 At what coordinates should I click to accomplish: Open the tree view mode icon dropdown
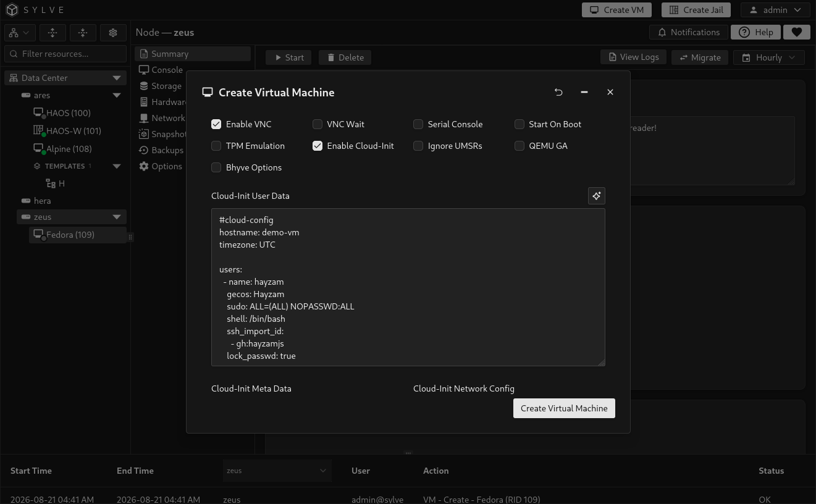point(19,33)
